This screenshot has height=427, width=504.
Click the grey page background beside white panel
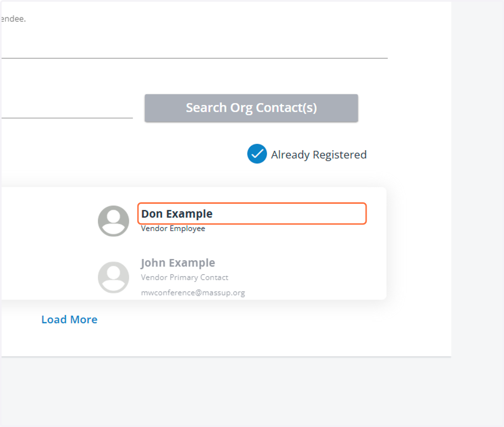(478, 168)
